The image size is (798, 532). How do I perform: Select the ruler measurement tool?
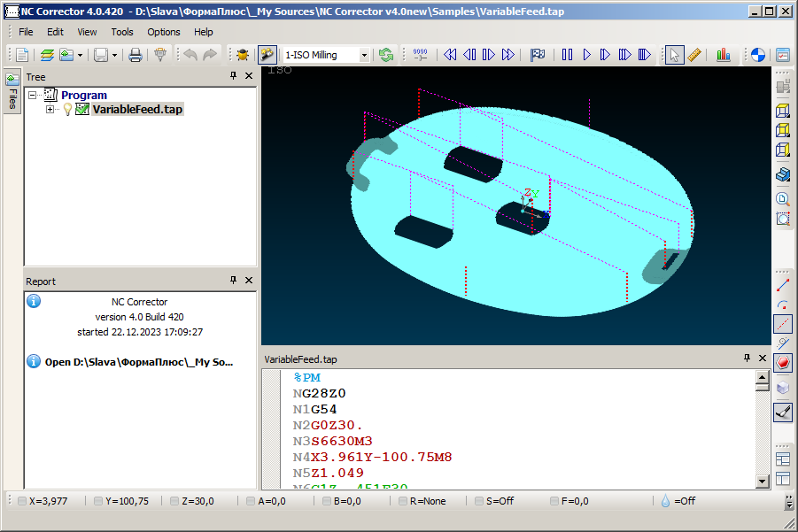coord(694,55)
